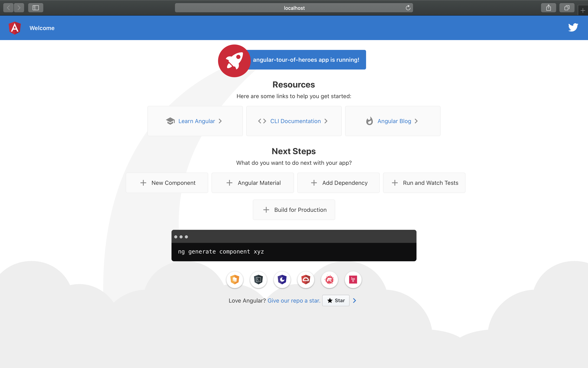This screenshot has height=368, width=588.
Task: Select the Angular Material card
Action: click(x=253, y=183)
